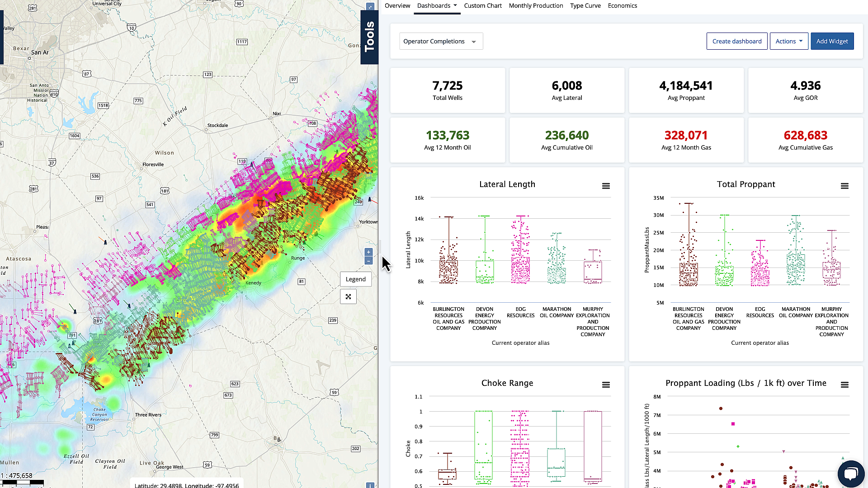Go to Monthly Production tab
868x488 pixels.
click(x=536, y=6)
